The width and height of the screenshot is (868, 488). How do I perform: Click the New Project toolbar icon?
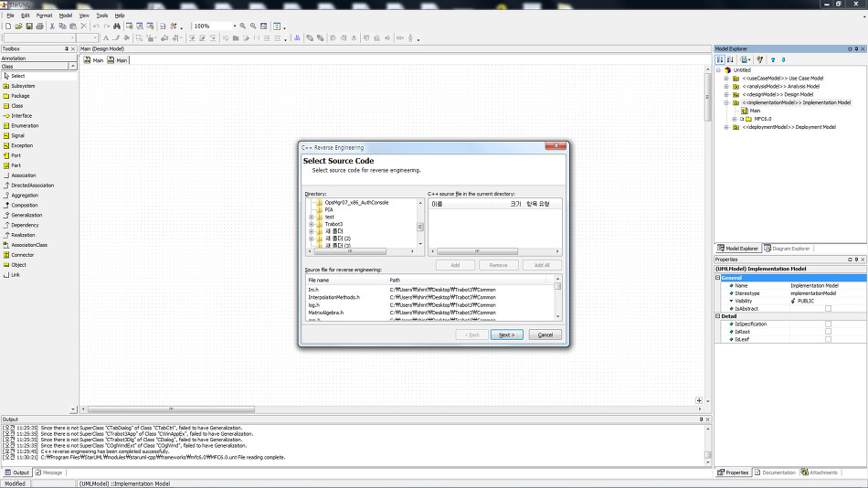click(x=6, y=27)
